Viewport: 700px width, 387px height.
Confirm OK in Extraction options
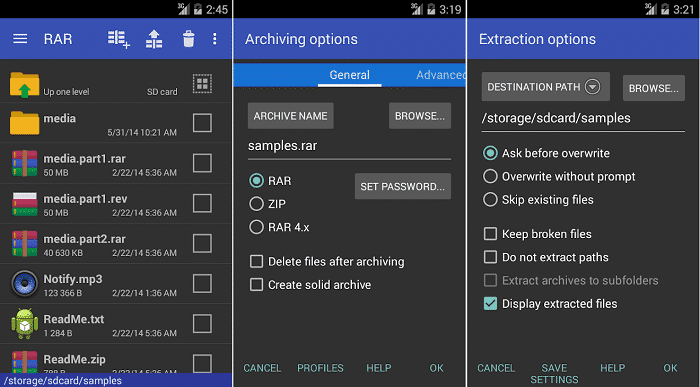tap(670, 368)
